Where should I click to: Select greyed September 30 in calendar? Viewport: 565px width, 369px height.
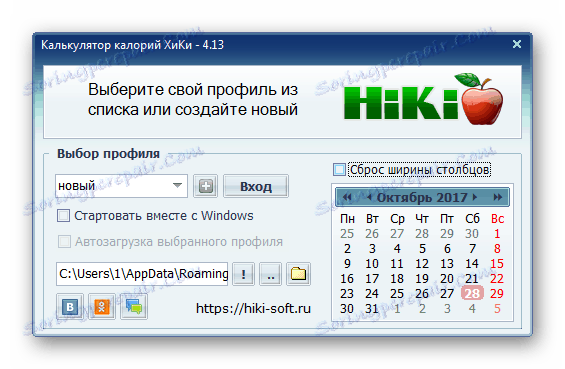(x=472, y=234)
